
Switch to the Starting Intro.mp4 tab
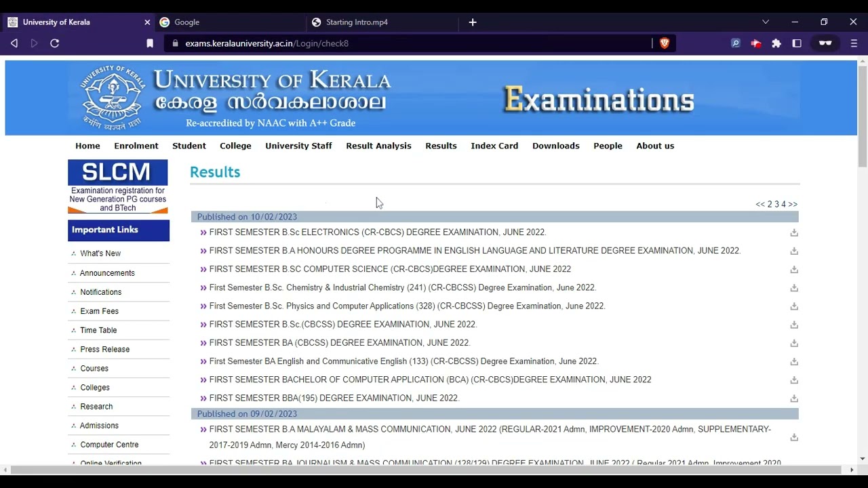pos(382,22)
